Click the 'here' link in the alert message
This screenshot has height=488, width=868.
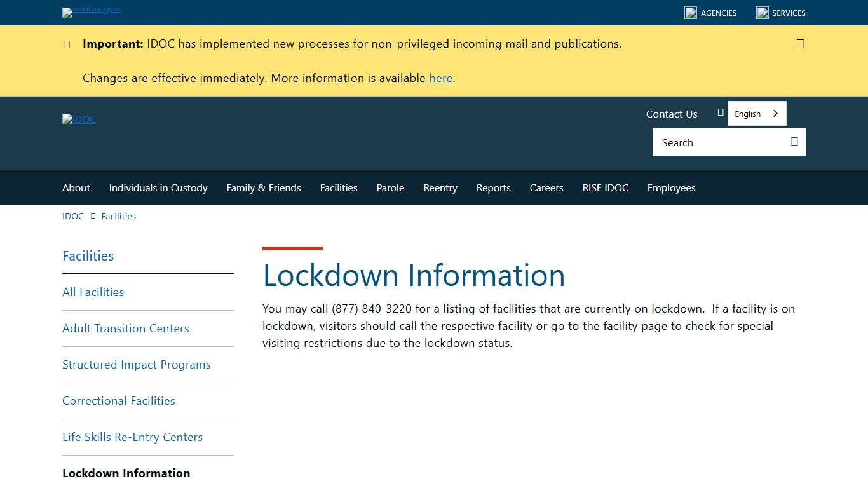click(x=440, y=78)
